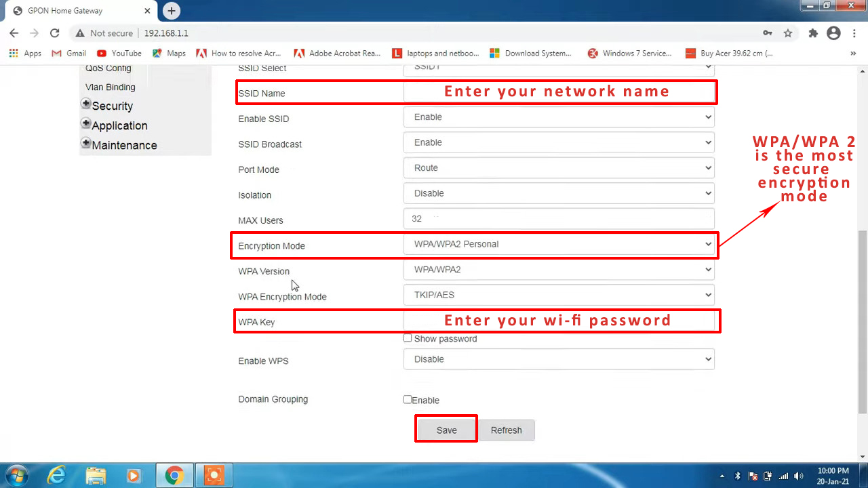The height and width of the screenshot is (488, 868).
Task: Open the Gmail bookmark
Action: [68, 53]
